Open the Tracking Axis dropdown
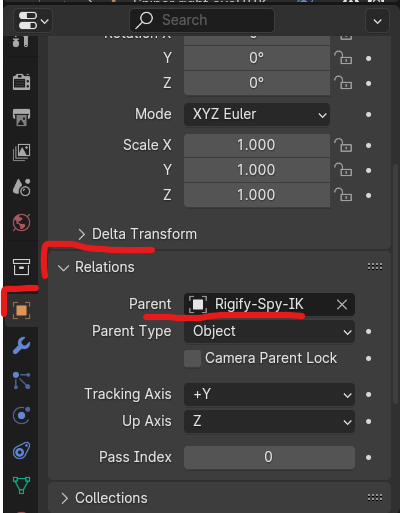Image resolution: width=400 pixels, height=513 pixels. tap(269, 394)
